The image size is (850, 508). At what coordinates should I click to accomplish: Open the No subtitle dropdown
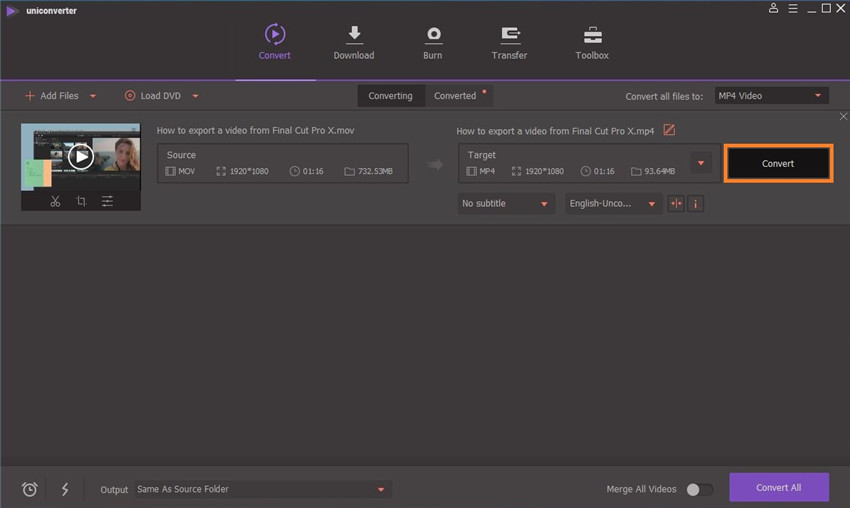click(x=506, y=204)
